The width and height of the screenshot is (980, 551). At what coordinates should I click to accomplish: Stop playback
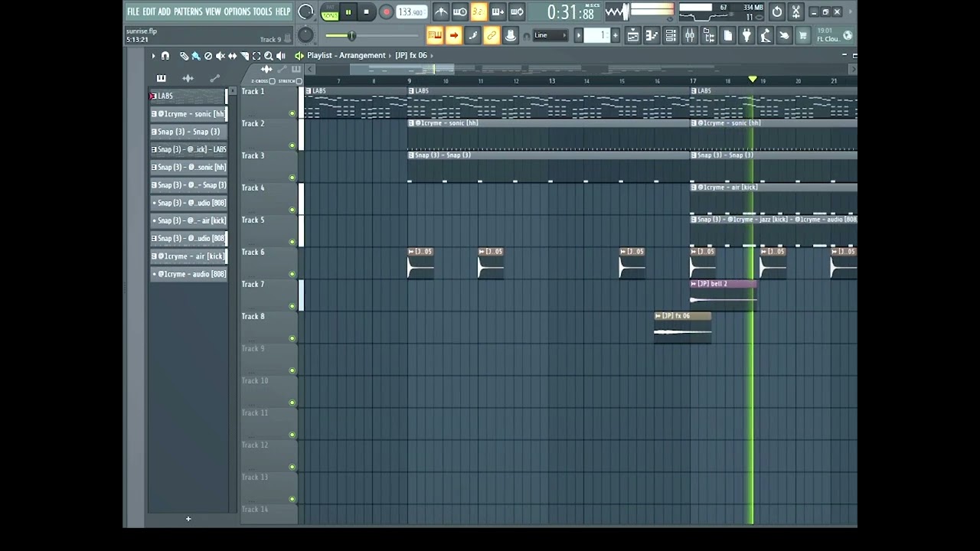(366, 11)
